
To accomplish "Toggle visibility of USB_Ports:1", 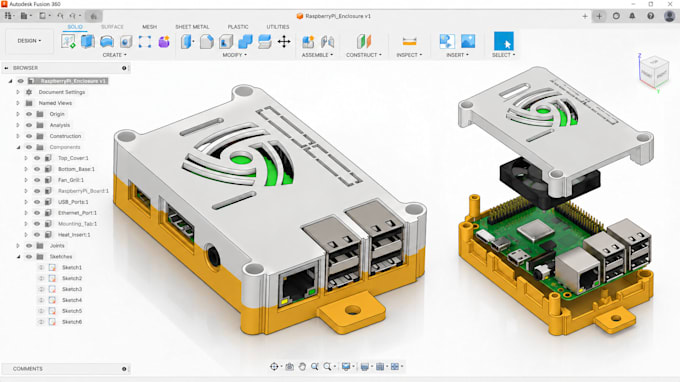I will [37, 202].
